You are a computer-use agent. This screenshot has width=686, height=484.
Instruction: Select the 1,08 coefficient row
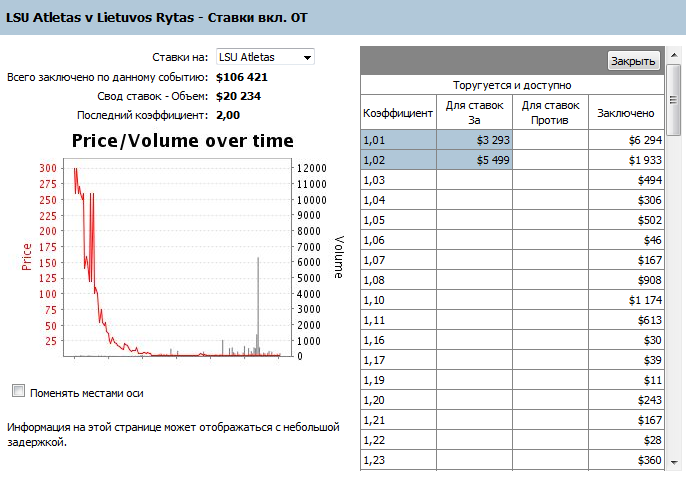(x=512, y=280)
